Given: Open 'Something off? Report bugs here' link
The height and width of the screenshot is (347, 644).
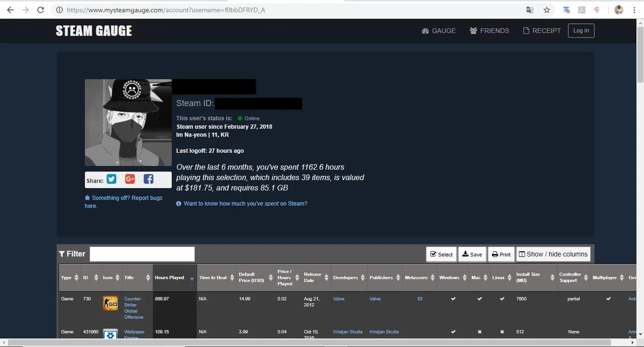Looking at the screenshot, I should (123, 202).
